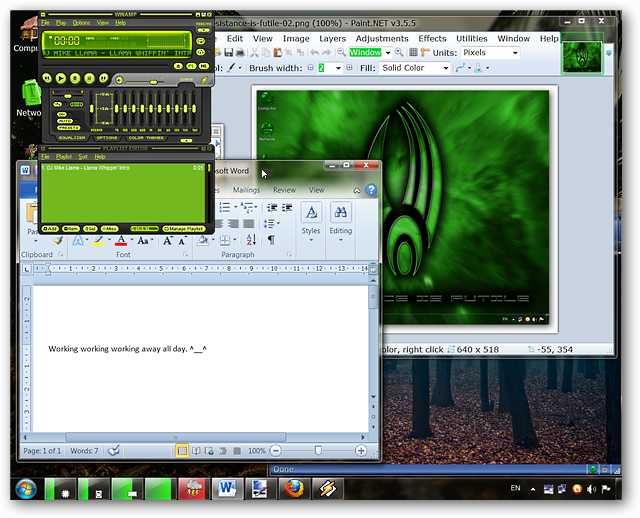
Task: Open the Editing group in Word
Action: 340,223
